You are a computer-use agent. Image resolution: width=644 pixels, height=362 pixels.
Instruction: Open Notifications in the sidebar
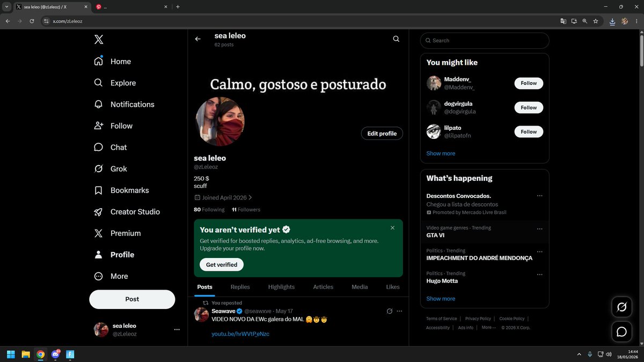point(124,105)
